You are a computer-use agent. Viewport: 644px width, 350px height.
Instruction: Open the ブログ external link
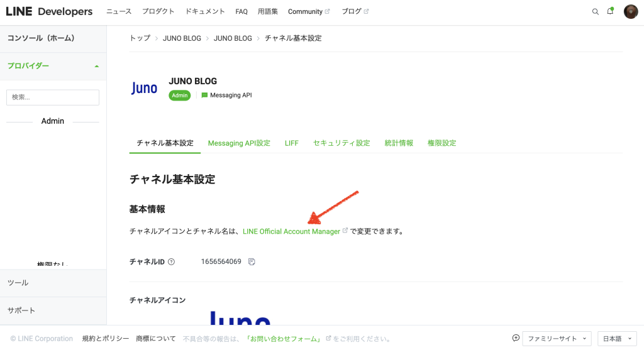pos(355,11)
